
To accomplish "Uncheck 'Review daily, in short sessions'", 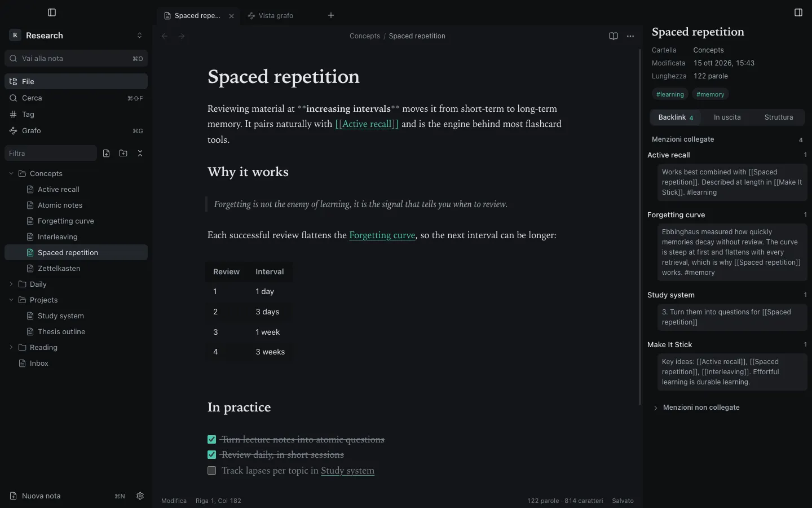I will click(212, 455).
